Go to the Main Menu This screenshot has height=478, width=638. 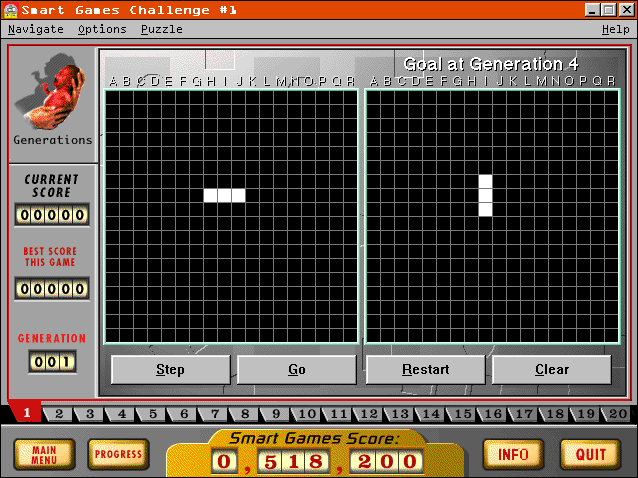pyautogui.click(x=44, y=455)
